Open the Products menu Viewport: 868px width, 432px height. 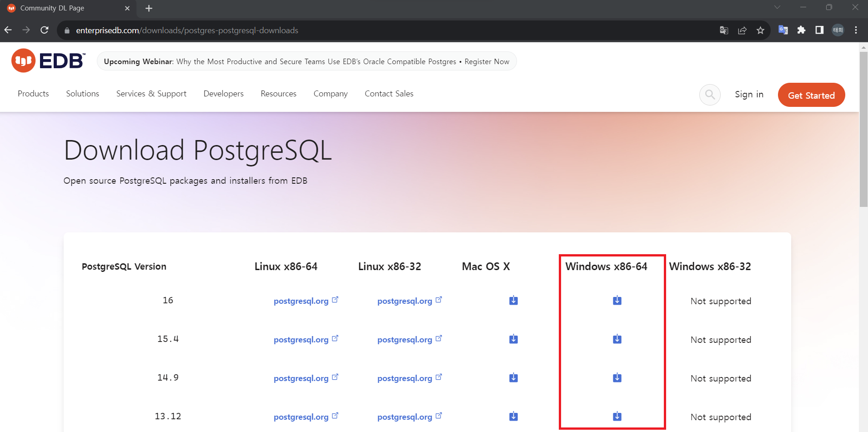pos(33,94)
